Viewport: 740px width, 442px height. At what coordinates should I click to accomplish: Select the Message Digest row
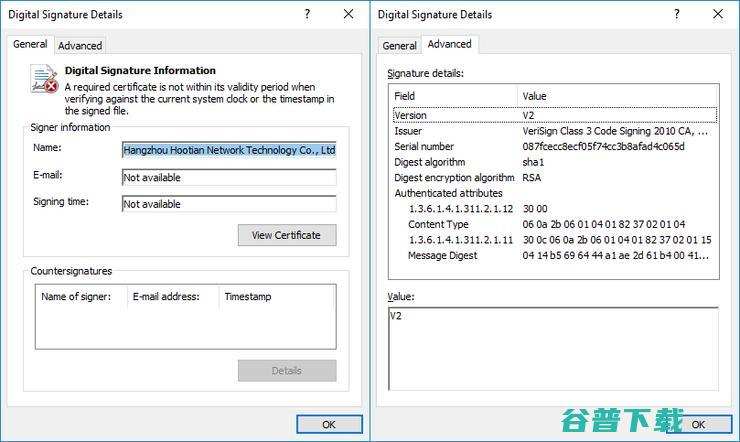(x=555, y=255)
